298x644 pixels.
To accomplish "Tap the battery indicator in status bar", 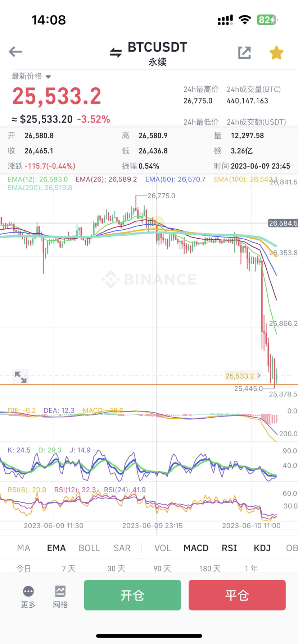I will coord(267,20).
